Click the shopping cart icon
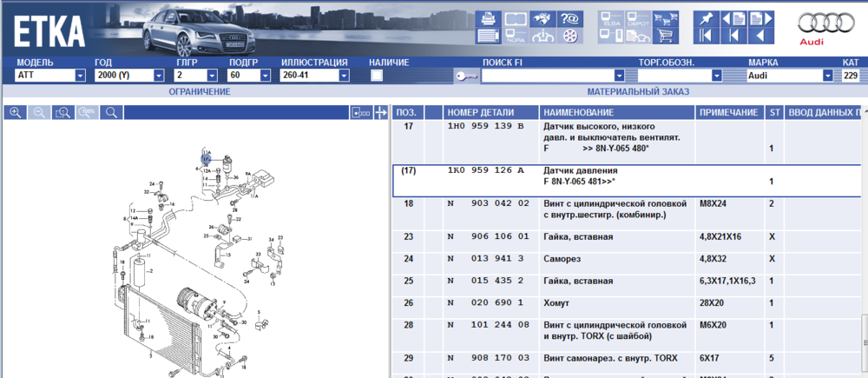Image resolution: width=868 pixels, height=378 pixels. click(x=667, y=36)
